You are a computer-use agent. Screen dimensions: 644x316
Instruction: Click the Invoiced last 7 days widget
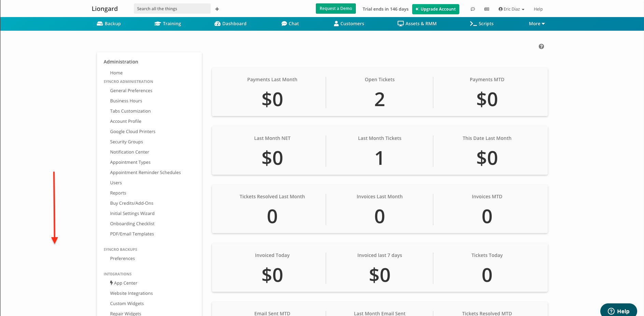pyautogui.click(x=379, y=268)
